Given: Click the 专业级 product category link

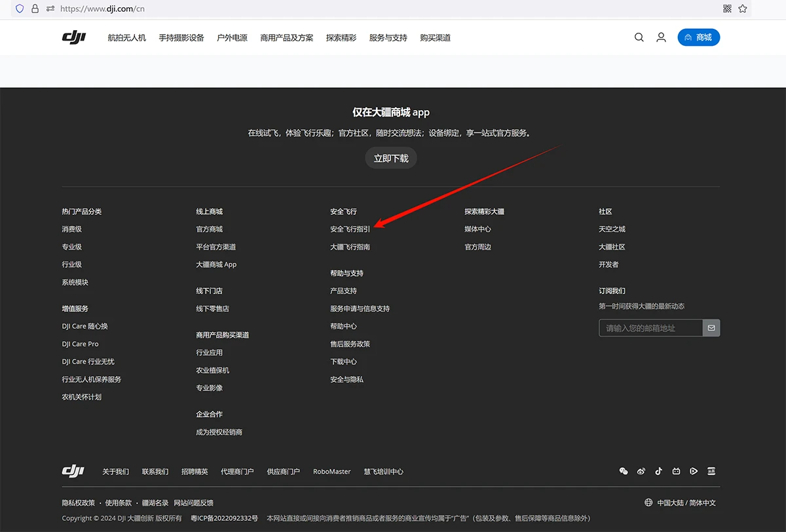Looking at the screenshot, I should (72, 247).
